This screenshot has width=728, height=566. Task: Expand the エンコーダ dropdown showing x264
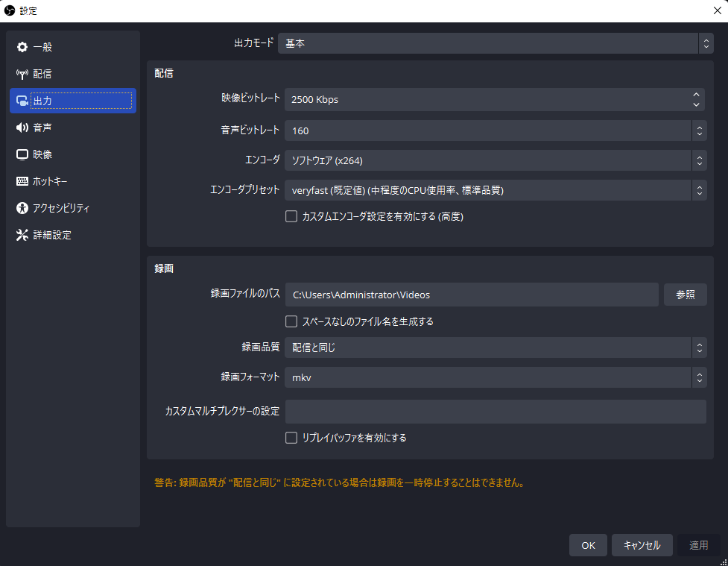495,160
